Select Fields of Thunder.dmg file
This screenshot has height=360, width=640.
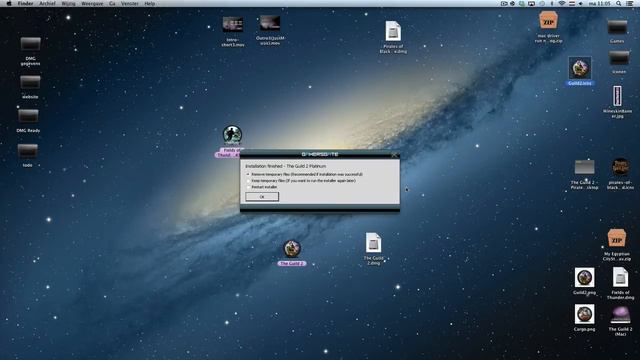pos(620,278)
